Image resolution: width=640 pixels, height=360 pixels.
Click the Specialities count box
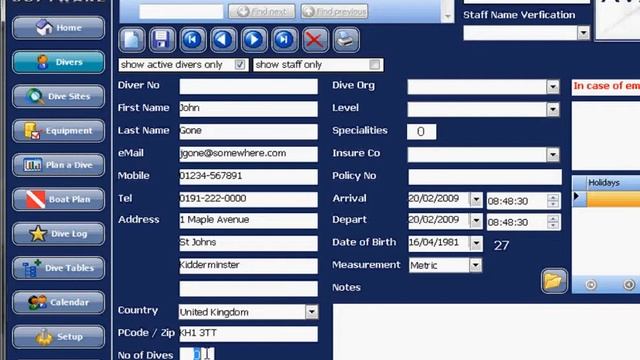pos(422,131)
